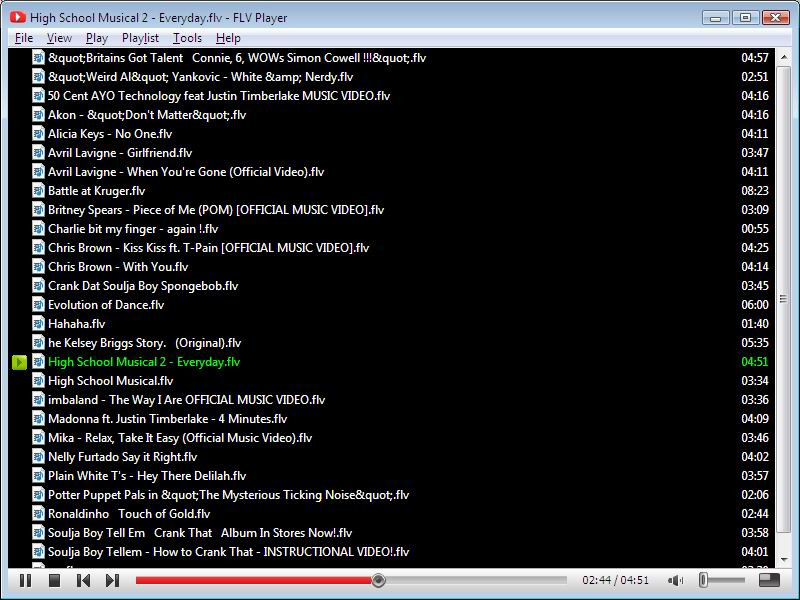The width and height of the screenshot is (800, 600).
Task: Select "Chris Brown - Kiss Kiss ft. T-Pain" entry
Action: coord(391,248)
